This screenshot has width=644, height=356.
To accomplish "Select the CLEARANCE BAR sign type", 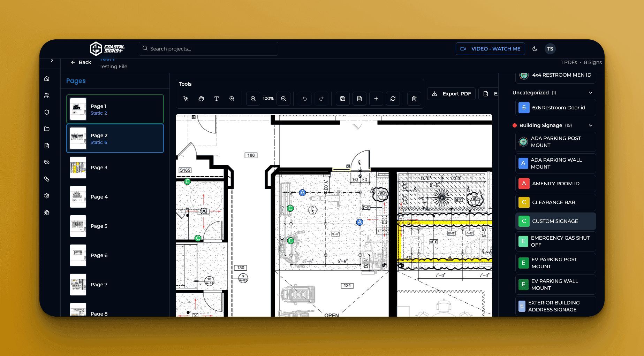I will 556,202.
